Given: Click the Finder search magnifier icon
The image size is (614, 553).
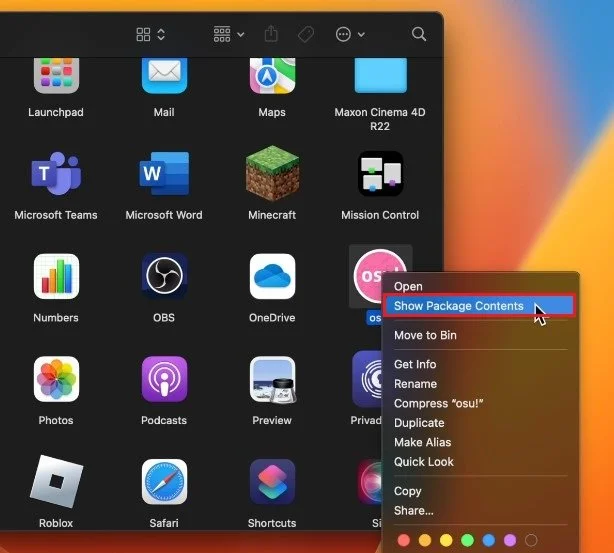Looking at the screenshot, I should [419, 34].
